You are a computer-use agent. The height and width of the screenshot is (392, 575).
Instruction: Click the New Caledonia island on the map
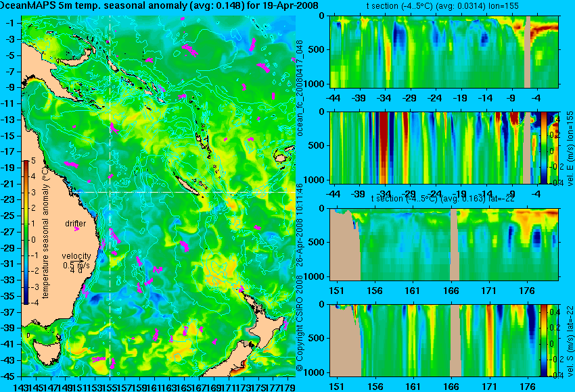pyautogui.click(x=188, y=186)
